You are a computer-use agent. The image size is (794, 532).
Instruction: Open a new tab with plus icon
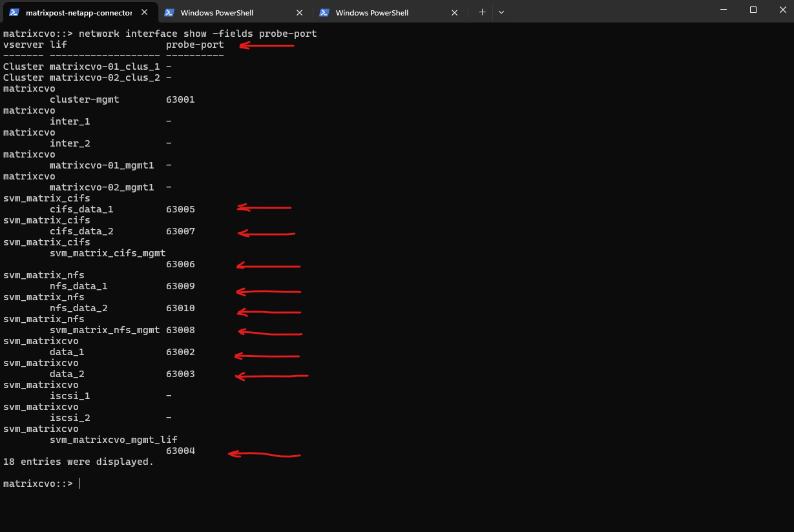(x=482, y=12)
